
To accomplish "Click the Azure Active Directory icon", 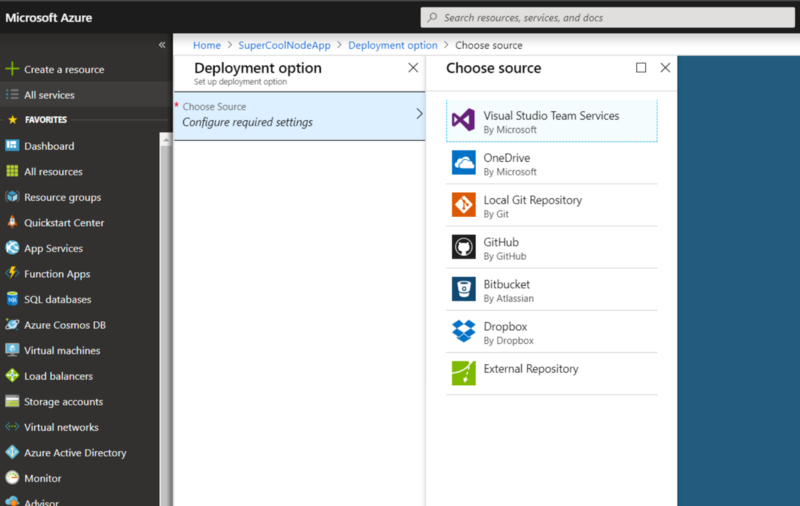I will point(12,452).
